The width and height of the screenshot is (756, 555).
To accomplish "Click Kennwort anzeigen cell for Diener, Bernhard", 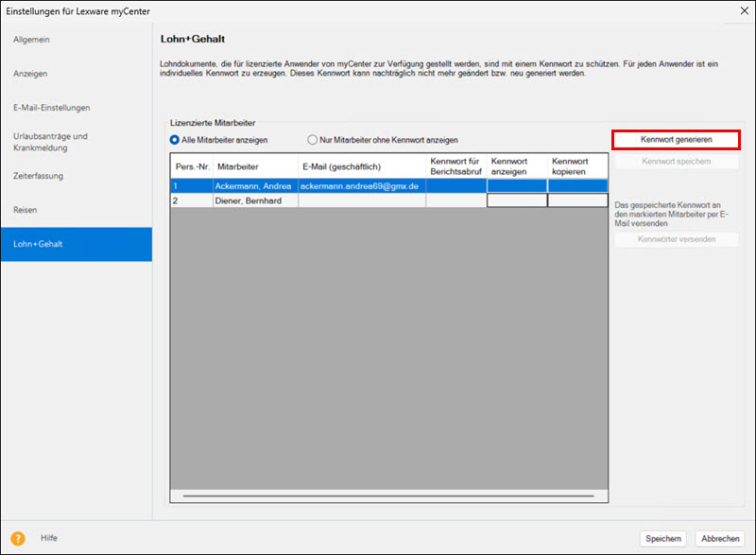I will click(x=517, y=200).
